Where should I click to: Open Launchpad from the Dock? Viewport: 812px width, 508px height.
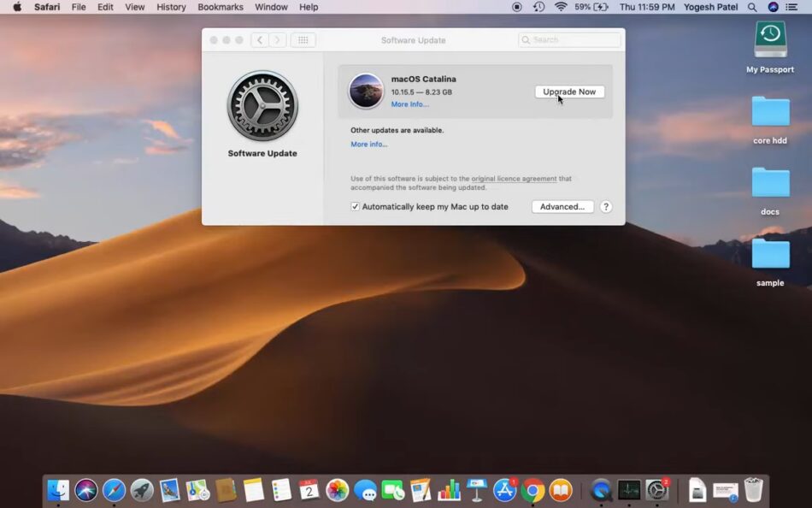[x=140, y=491]
